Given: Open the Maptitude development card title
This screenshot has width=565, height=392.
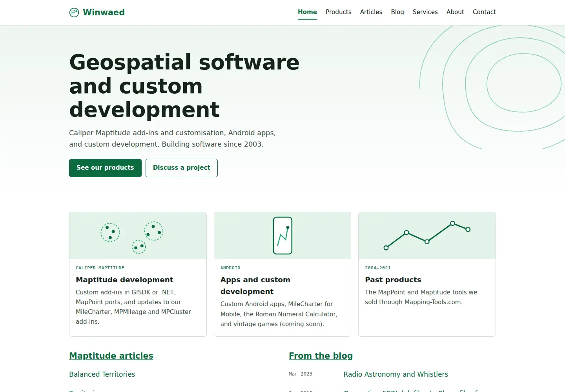Looking at the screenshot, I should click(x=124, y=280).
